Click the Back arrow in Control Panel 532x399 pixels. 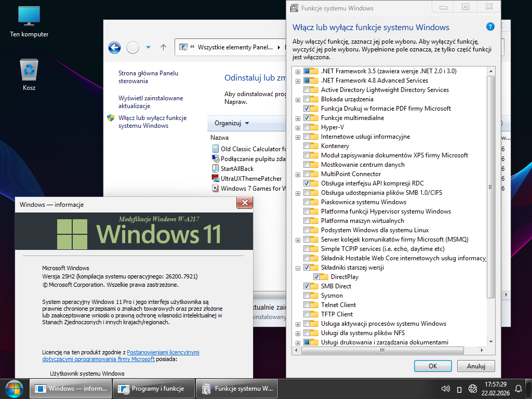pyautogui.click(x=114, y=47)
